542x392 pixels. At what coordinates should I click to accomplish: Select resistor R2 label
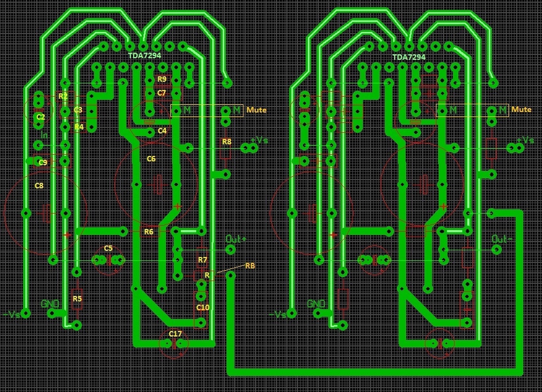coord(63,96)
